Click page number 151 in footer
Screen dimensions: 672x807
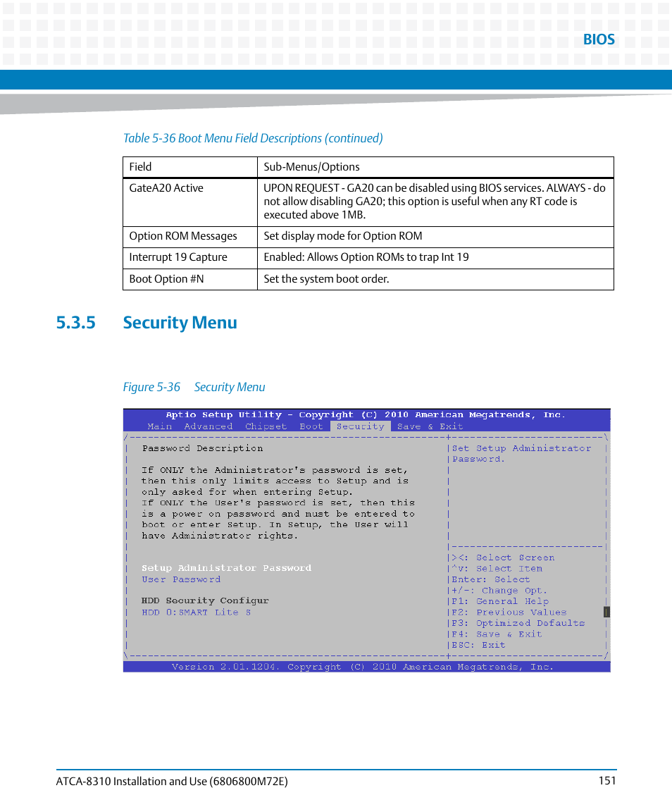pos(607,781)
